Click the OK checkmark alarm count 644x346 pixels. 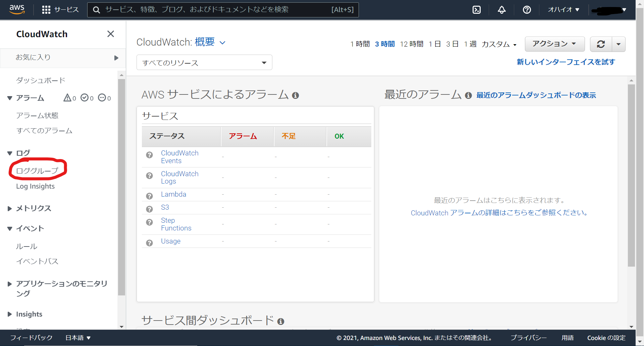pyautogui.click(x=87, y=98)
